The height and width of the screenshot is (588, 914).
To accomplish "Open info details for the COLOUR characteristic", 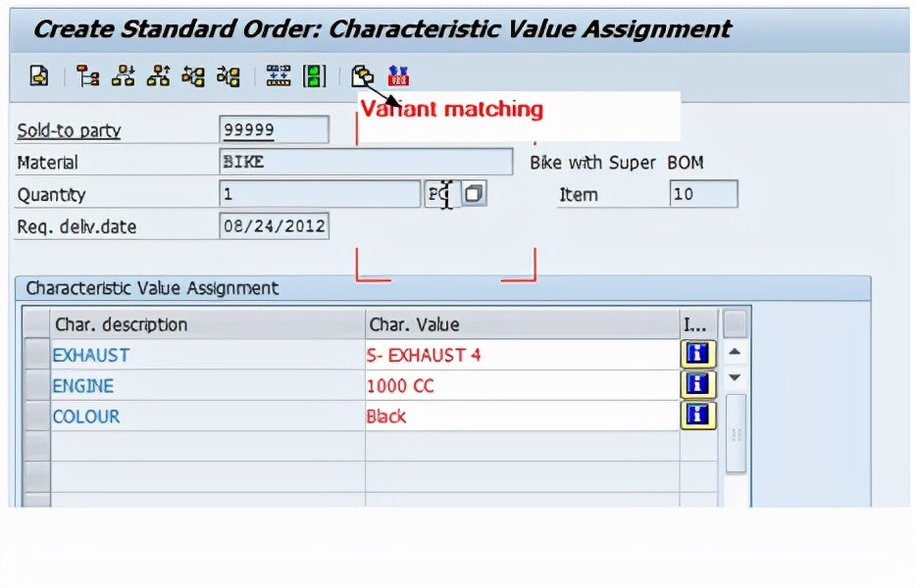I will (697, 415).
